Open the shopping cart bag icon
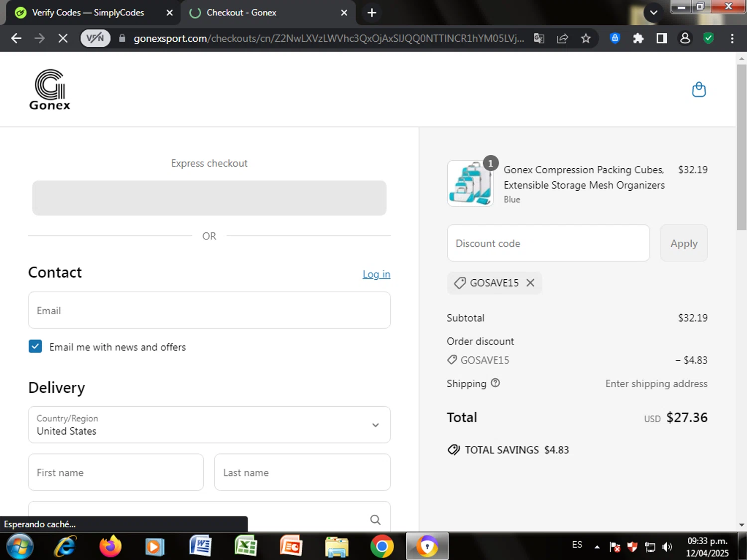 (x=699, y=90)
